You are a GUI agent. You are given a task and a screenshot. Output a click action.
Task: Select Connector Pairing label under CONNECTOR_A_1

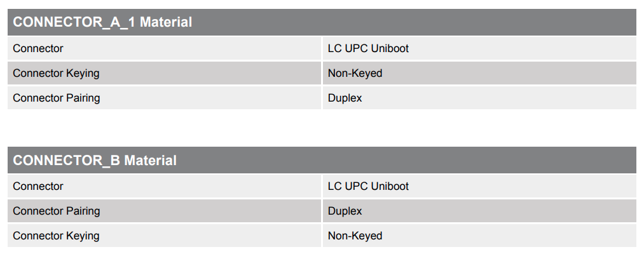point(56,98)
